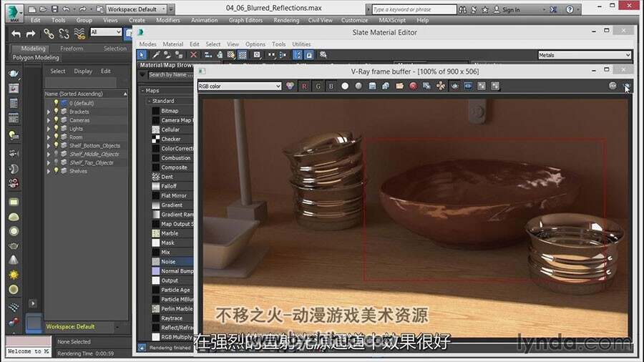
Task: Click the Save image disk icon in frame buffer
Action: point(372,86)
